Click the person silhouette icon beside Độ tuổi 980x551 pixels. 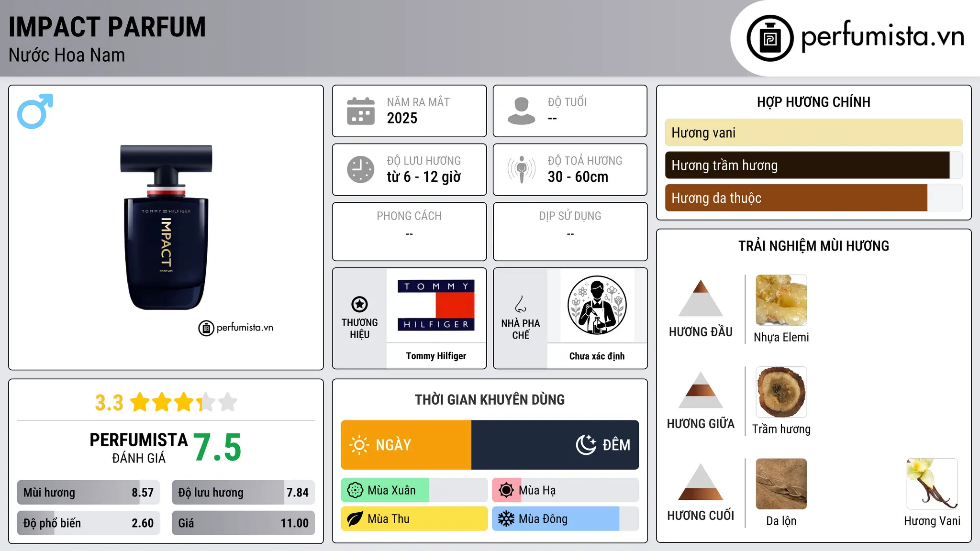(522, 111)
